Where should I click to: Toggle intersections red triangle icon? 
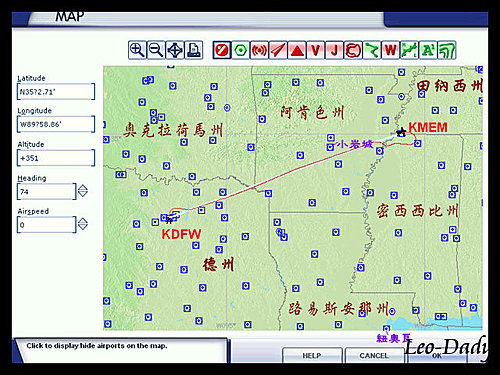[297, 50]
